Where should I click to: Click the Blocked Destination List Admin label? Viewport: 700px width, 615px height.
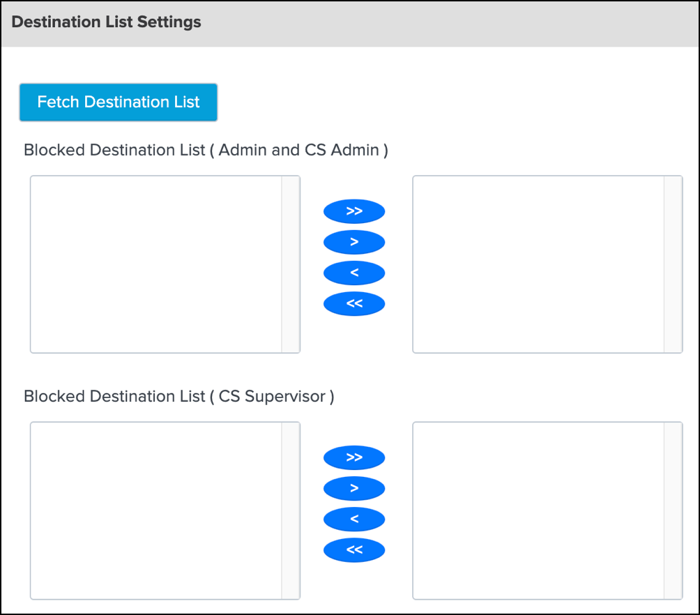[206, 149]
